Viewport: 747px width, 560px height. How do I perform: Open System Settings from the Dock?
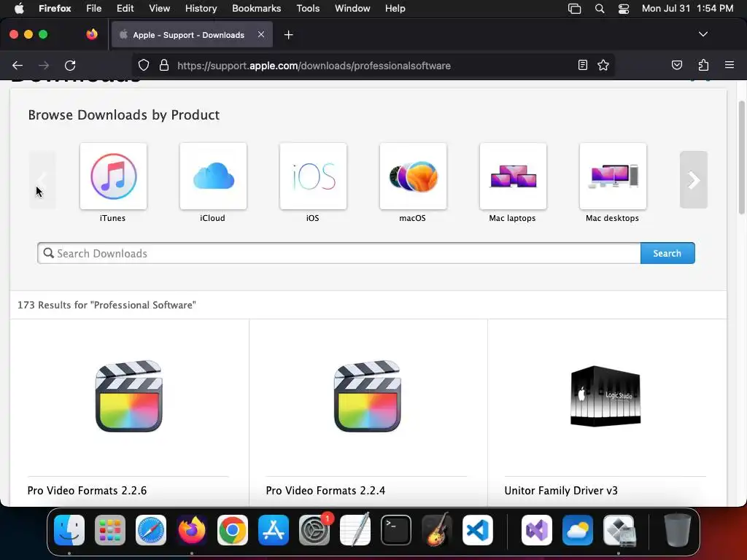(314, 530)
